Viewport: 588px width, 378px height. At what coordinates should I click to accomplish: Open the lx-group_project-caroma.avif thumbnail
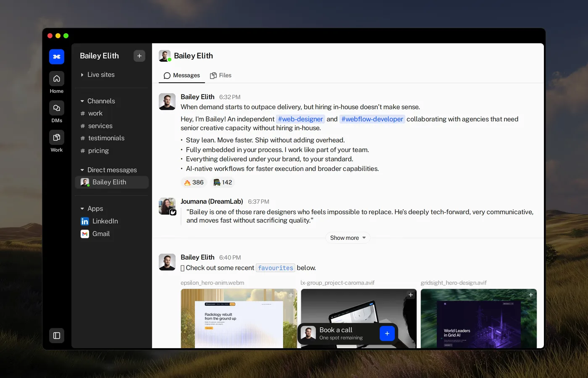359,318
